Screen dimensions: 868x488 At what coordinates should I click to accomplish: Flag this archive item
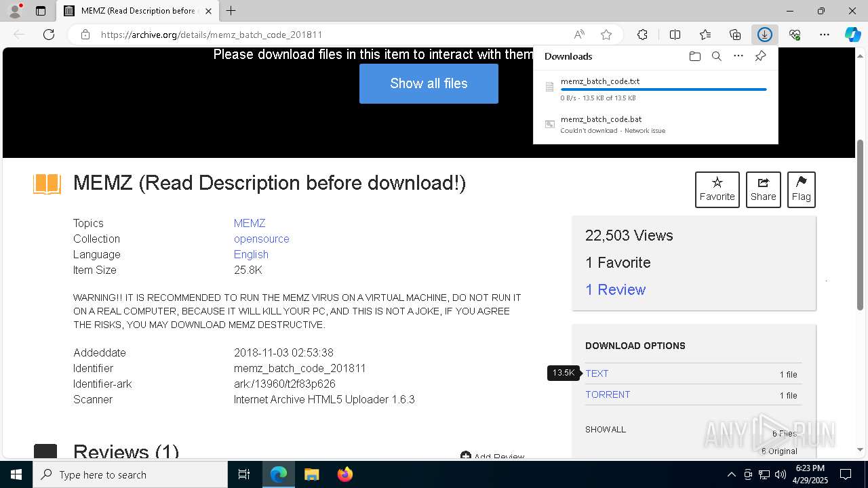coord(801,189)
